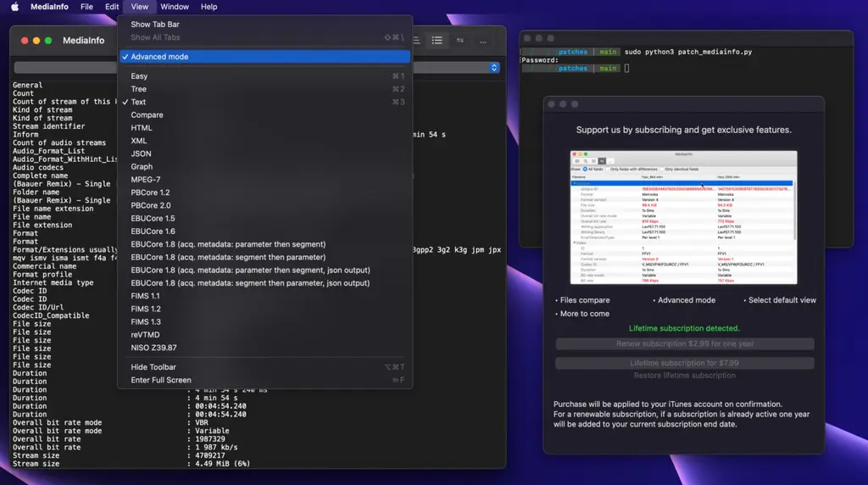Viewport: 868px width, 485px height.
Task: Open the Apple menu
Action: pyautogui.click(x=15, y=7)
